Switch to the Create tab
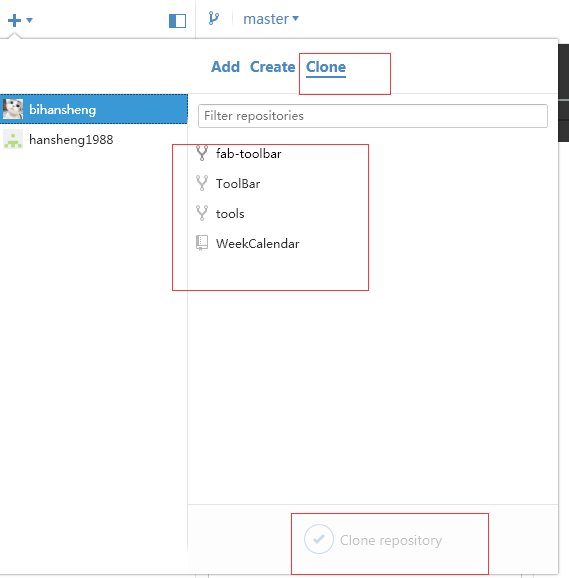This screenshot has height=578, width=569. click(x=272, y=67)
